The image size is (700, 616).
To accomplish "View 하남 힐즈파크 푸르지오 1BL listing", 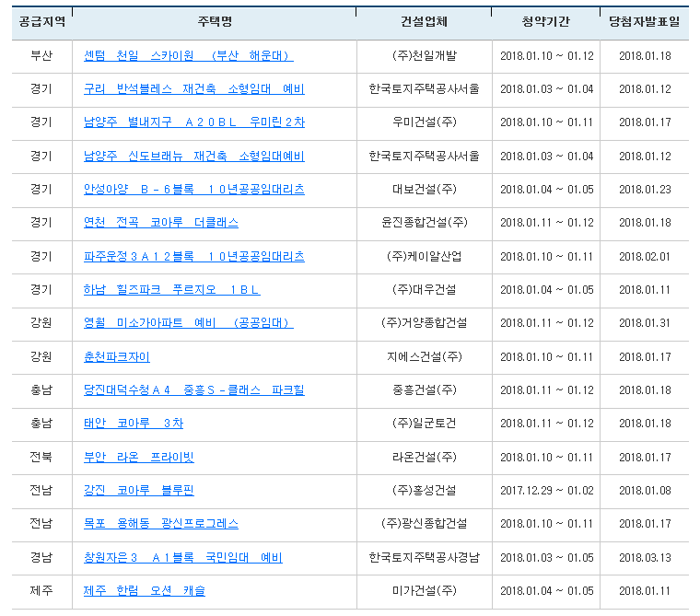I will [x=171, y=290].
